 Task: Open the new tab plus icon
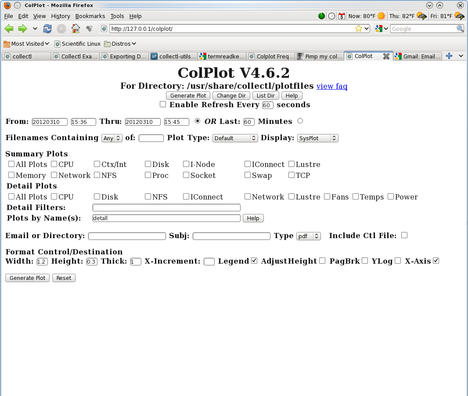(x=449, y=56)
